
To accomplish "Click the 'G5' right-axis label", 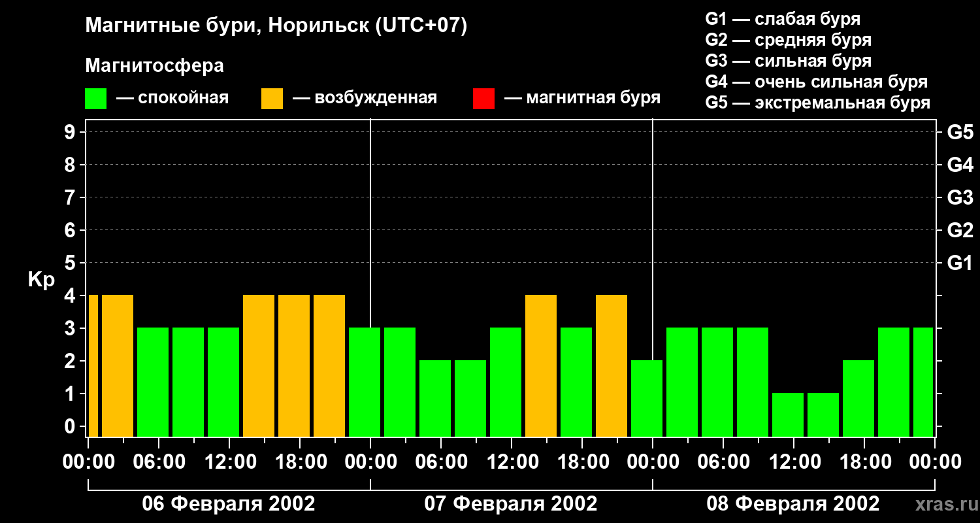I will tap(960, 132).
